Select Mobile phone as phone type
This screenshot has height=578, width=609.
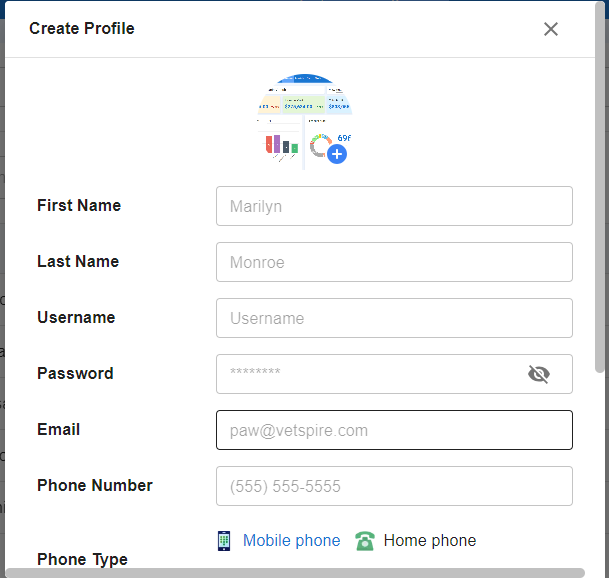click(291, 541)
